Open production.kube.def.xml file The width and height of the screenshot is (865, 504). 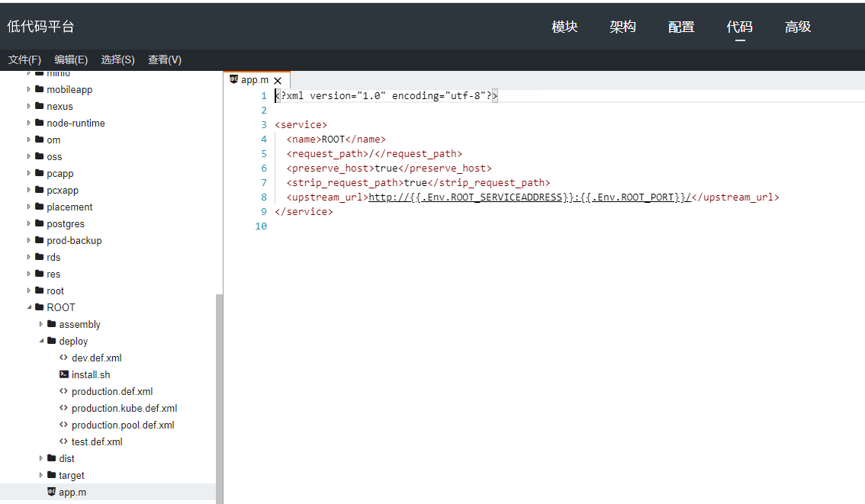[124, 408]
